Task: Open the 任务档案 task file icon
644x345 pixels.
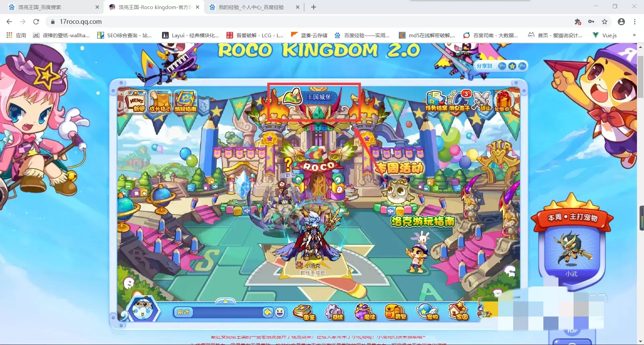Action: (x=436, y=101)
